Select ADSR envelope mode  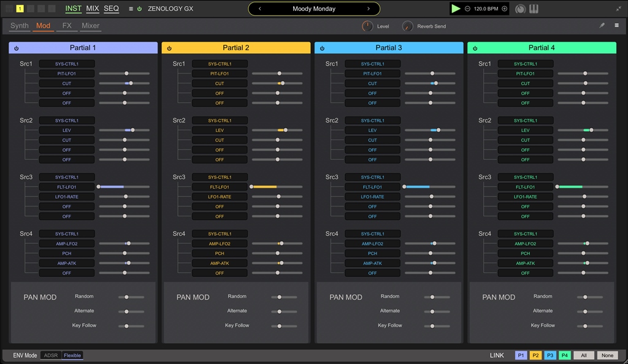click(51, 355)
